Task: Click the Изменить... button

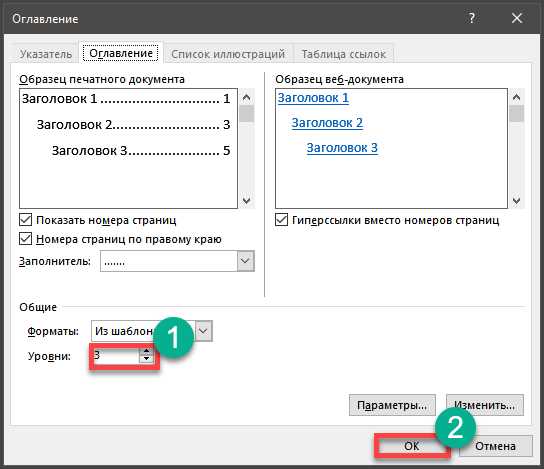Action: coord(485,405)
